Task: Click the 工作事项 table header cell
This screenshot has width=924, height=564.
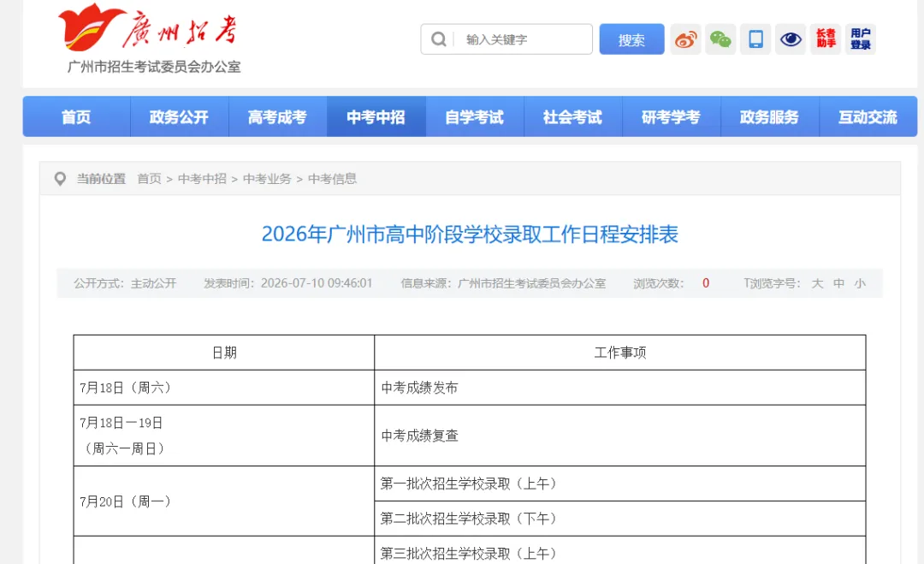Action: 620,353
